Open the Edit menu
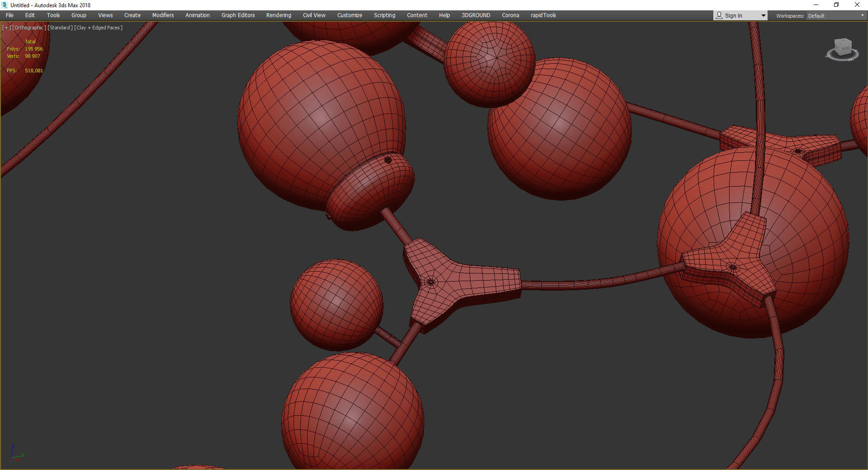The image size is (868, 470). coord(30,15)
